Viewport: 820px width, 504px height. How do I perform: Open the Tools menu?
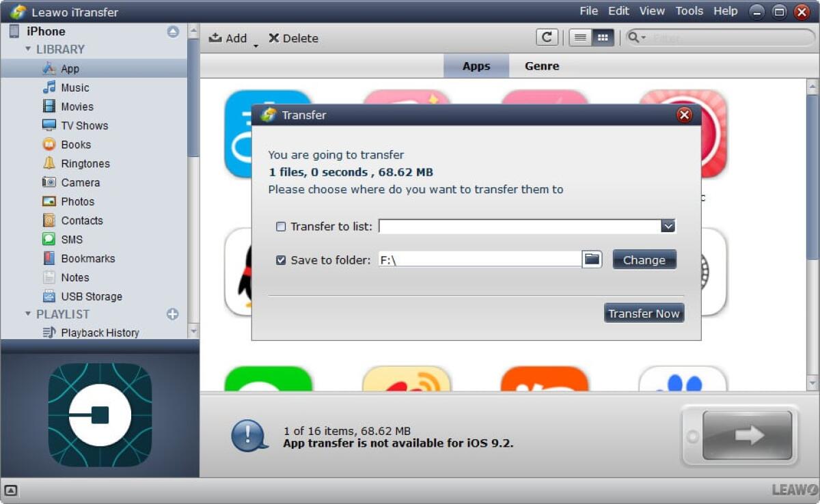coord(689,11)
